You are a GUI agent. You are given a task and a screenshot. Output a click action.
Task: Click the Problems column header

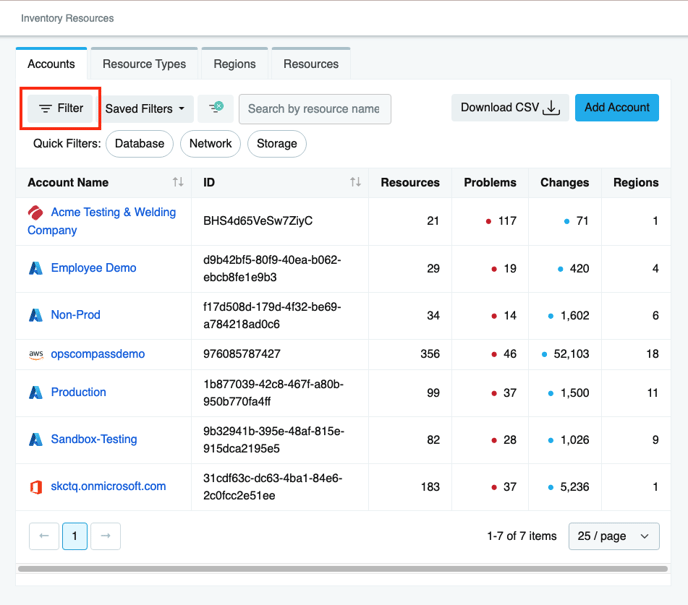(490, 183)
